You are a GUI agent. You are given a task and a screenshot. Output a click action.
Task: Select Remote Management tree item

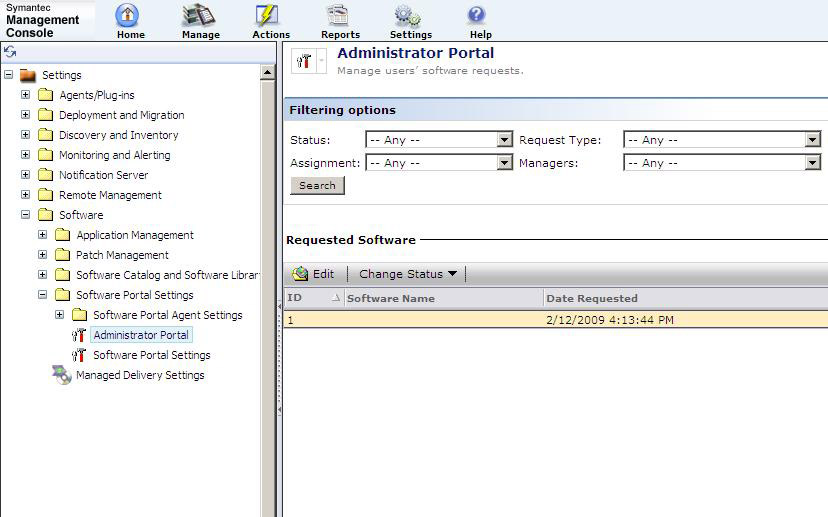click(110, 195)
